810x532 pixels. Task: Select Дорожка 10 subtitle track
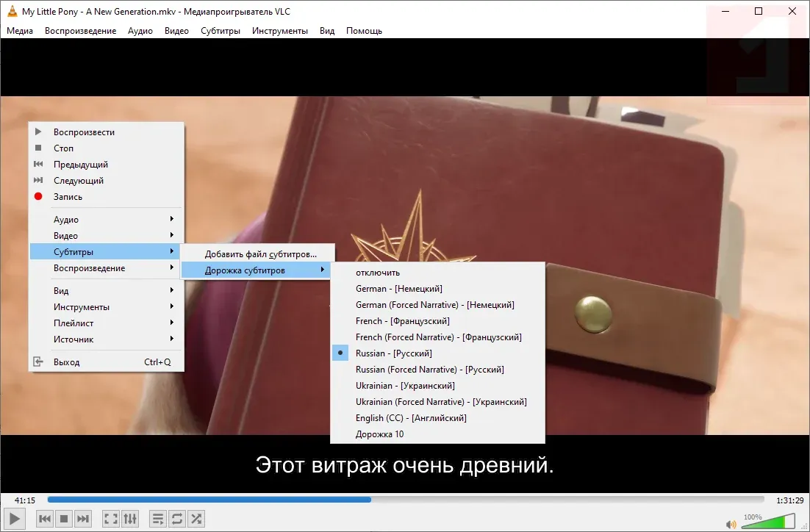[x=437, y=434]
